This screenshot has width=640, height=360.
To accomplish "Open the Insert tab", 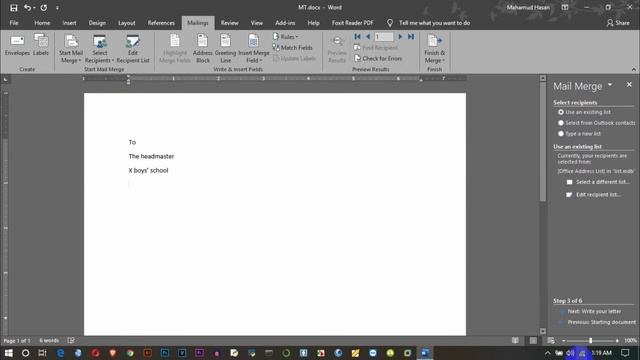I will tap(69, 23).
